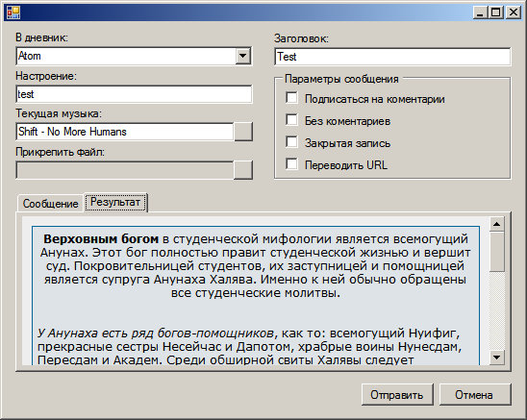Click the 'Отправить' button
Image resolution: width=527 pixels, height=420 pixels.
pyautogui.click(x=397, y=395)
